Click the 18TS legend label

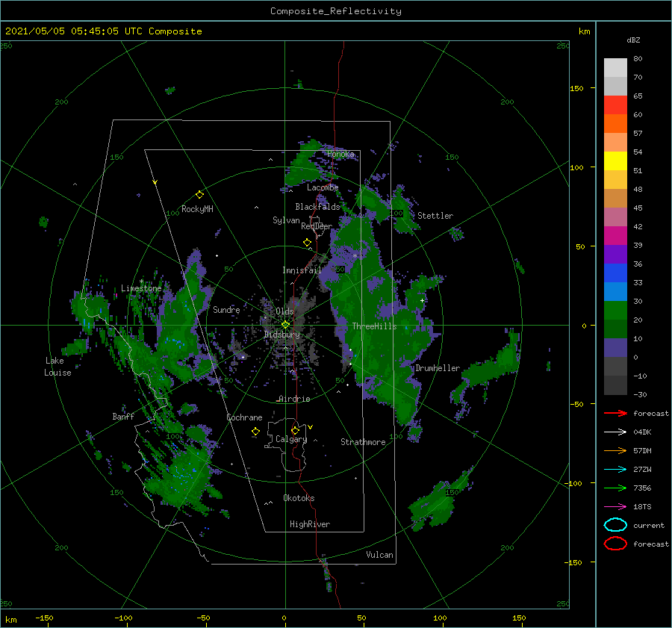tap(642, 507)
